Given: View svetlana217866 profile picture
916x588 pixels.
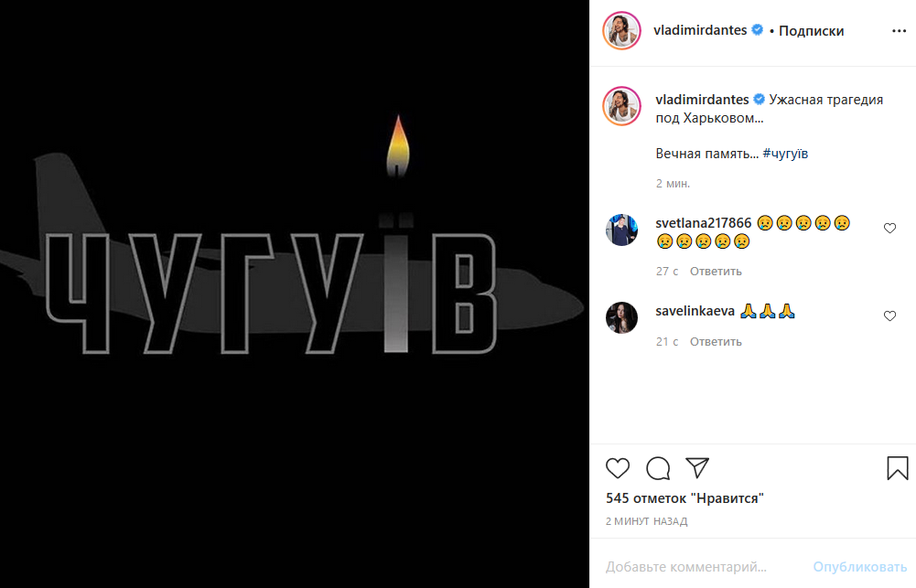Looking at the screenshot, I should point(621,230).
